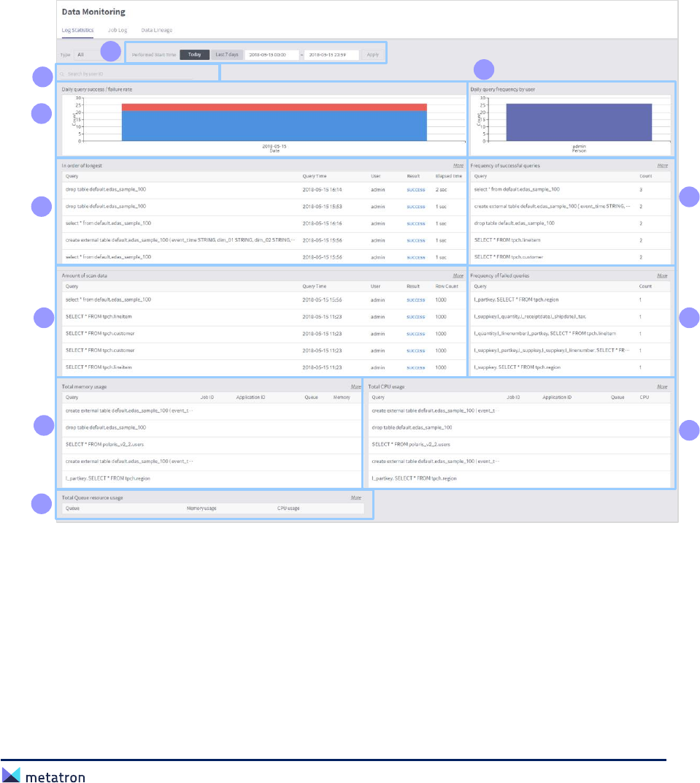Open More in the Amount of scan data panel
Image resolution: width=700 pixels, height=783 pixels.
[458, 275]
